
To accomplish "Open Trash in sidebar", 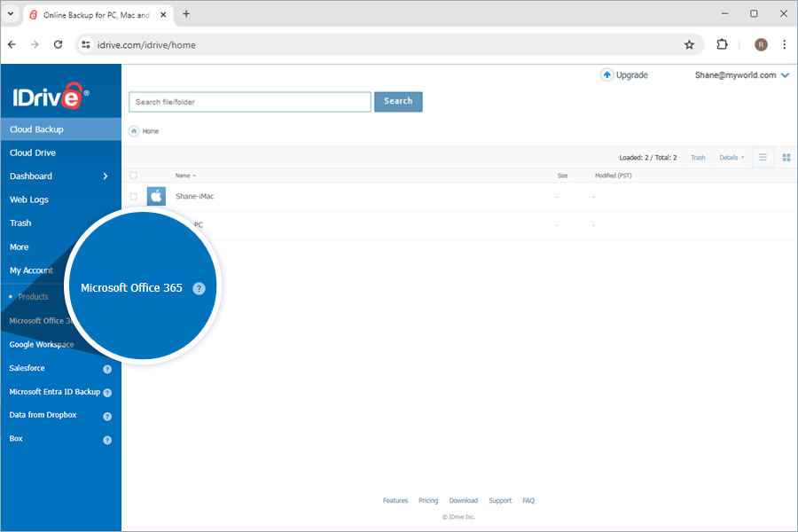I will tap(20, 223).
